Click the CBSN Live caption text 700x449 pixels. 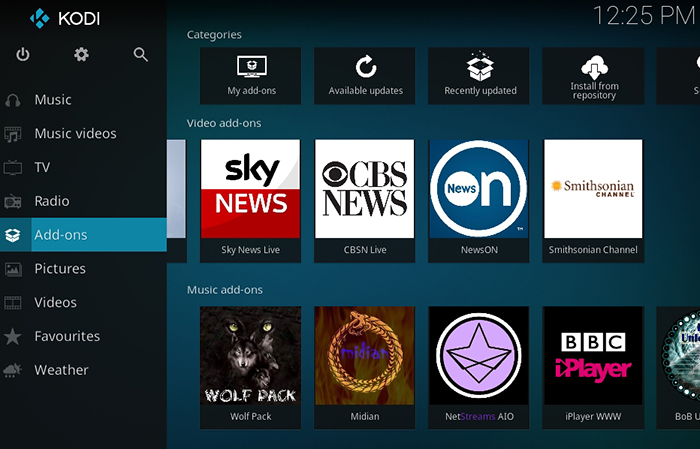click(x=365, y=250)
